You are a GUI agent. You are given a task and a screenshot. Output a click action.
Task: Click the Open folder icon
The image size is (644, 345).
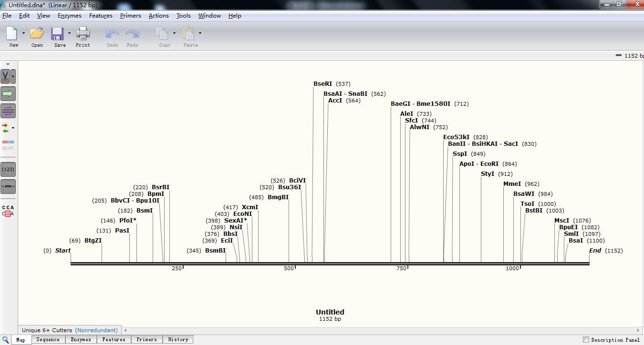tap(37, 37)
